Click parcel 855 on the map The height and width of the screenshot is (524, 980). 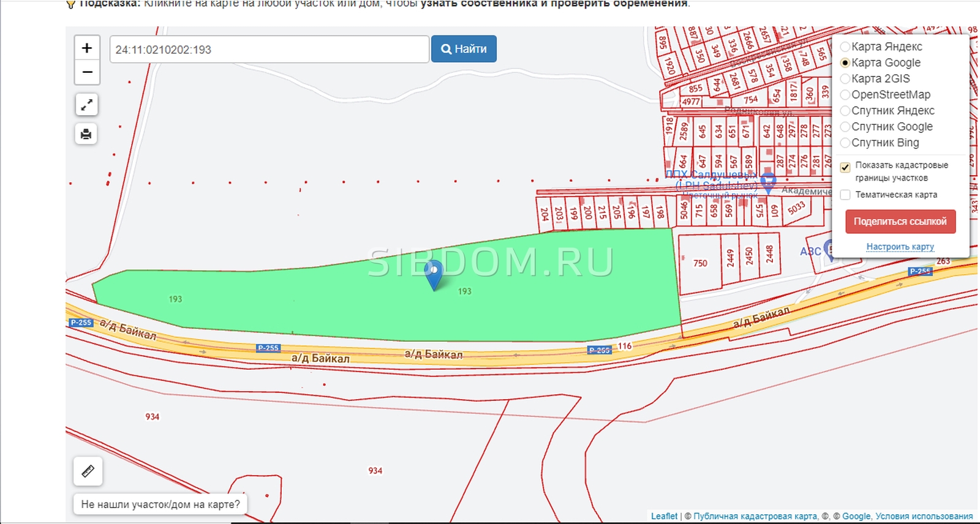tap(695, 89)
